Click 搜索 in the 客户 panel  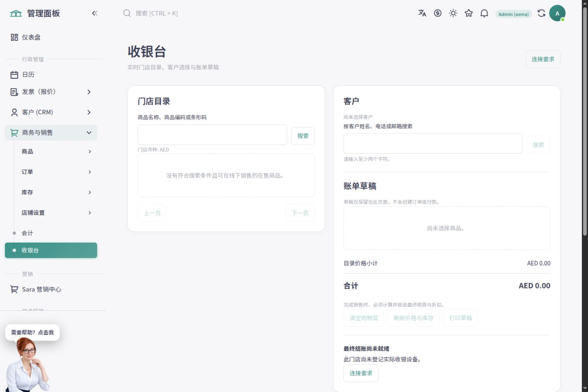[538, 145]
